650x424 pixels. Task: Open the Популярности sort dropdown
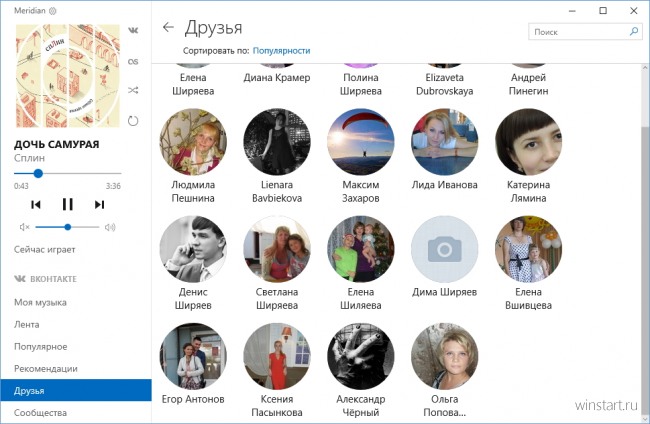281,50
